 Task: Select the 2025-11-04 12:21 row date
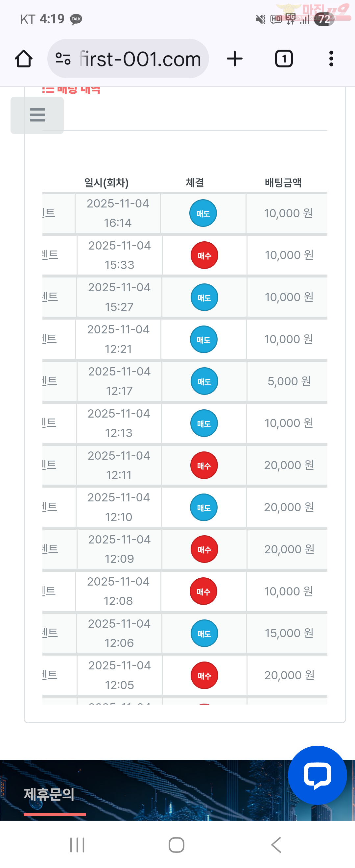click(118, 339)
